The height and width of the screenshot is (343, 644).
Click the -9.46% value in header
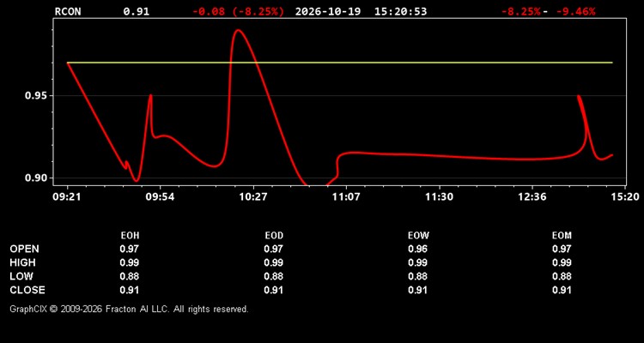pos(575,11)
